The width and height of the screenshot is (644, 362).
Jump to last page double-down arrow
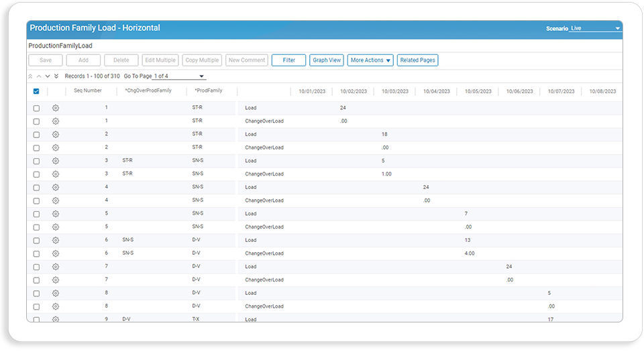[x=56, y=76]
